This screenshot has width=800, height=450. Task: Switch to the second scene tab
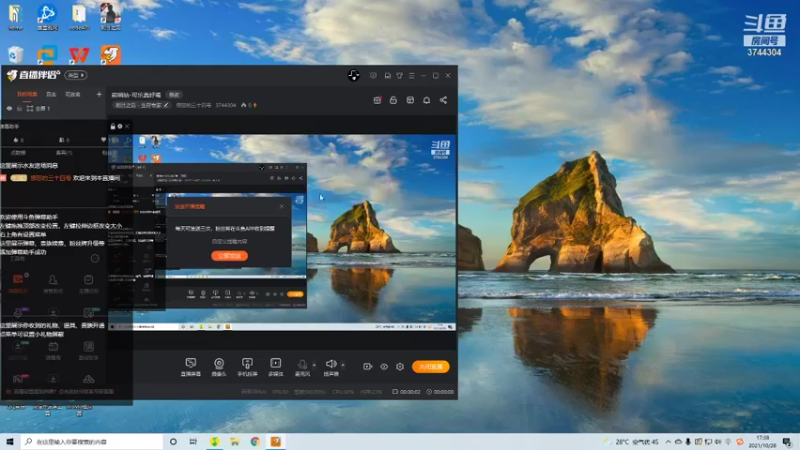(x=51, y=94)
